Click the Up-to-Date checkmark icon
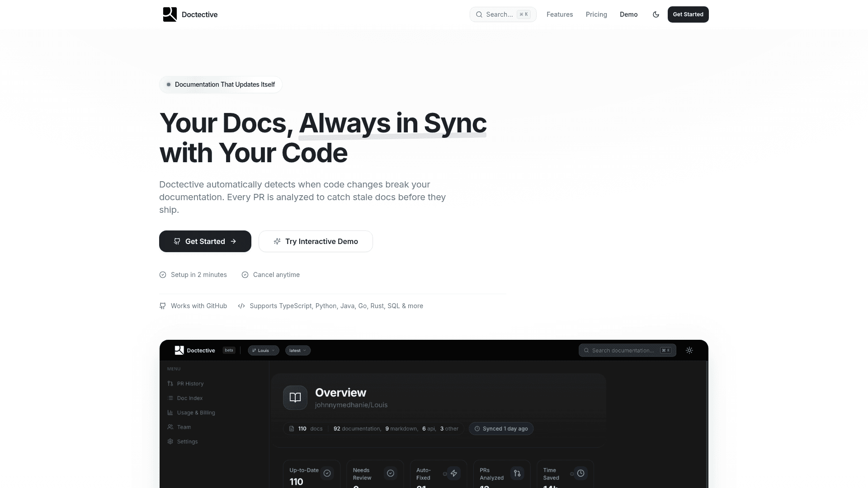Image resolution: width=868 pixels, height=488 pixels. tap(327, 473)
